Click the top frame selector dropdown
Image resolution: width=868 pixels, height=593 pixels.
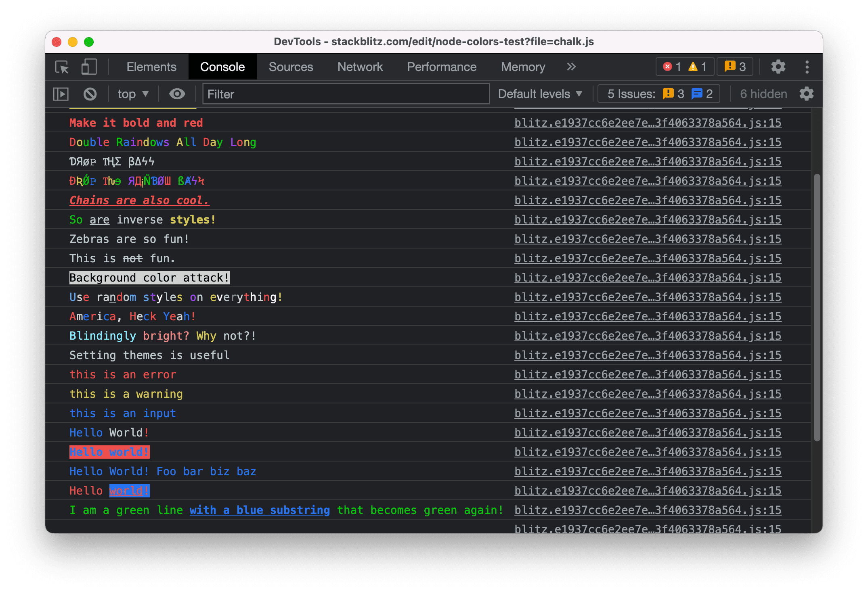click(132, 93)
